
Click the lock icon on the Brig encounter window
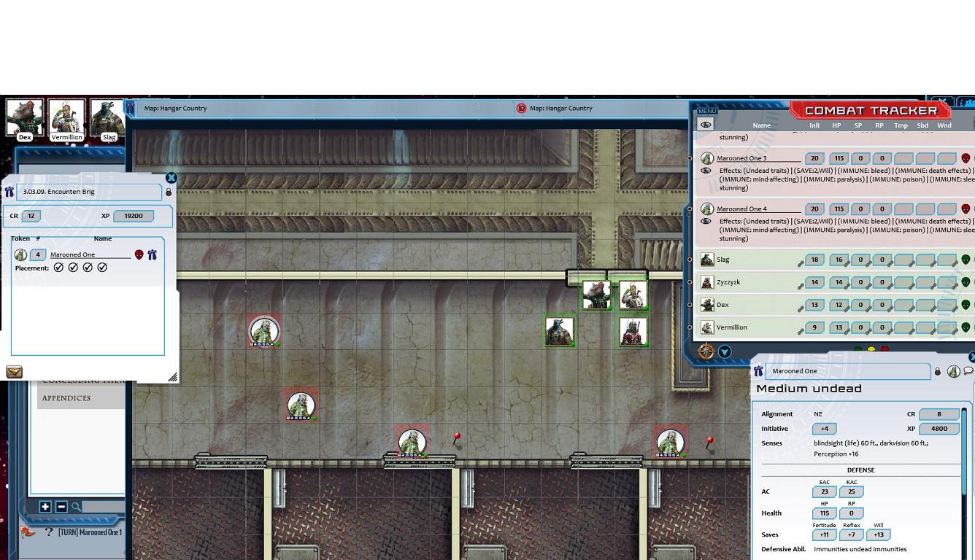(x=168, y=192)
